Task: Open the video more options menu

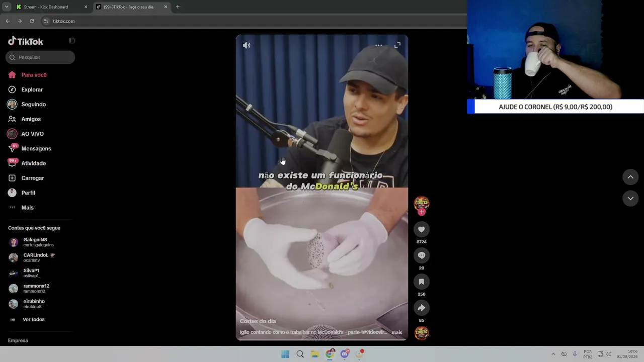Action: (378, 45)
